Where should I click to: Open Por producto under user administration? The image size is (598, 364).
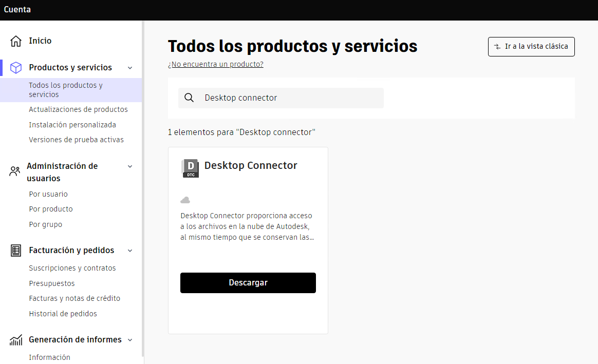pyautogui.click(x=51, y=209)
